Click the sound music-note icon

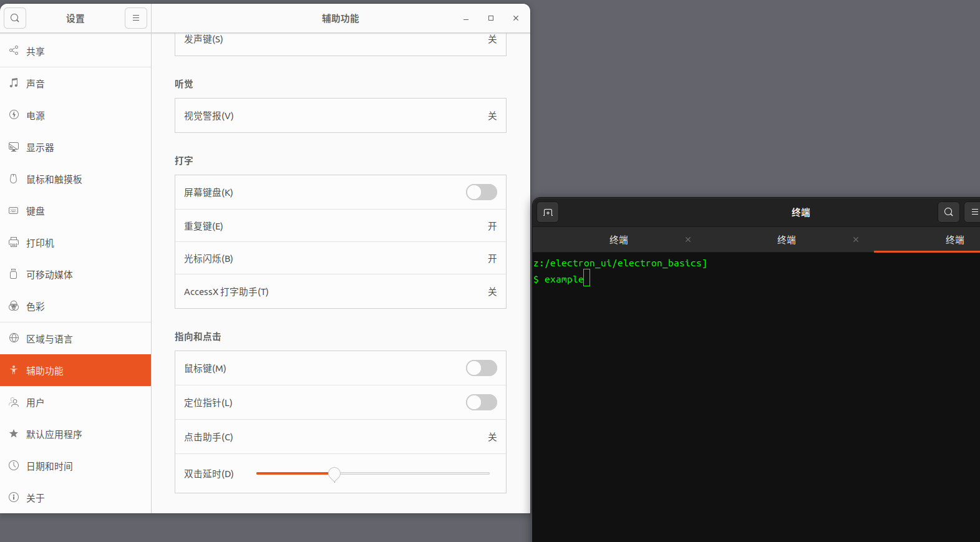[14, 82]
